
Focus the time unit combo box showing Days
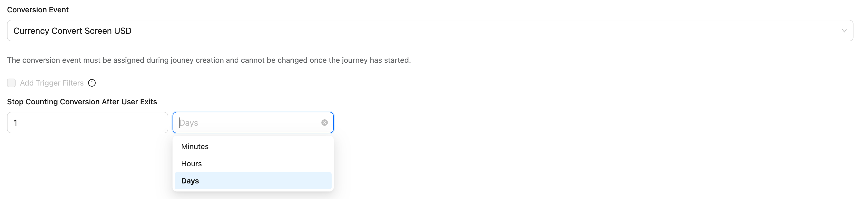coord(249,123)
